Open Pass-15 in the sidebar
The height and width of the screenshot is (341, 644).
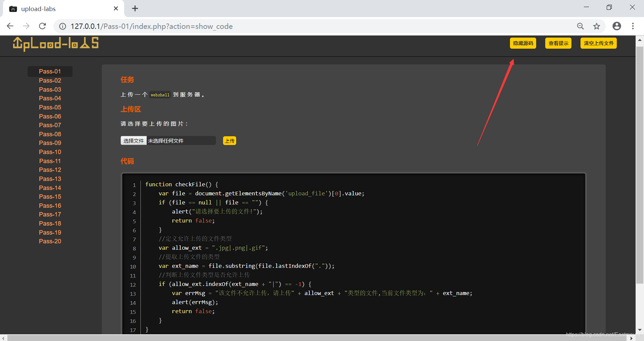(x=50, y=197)
